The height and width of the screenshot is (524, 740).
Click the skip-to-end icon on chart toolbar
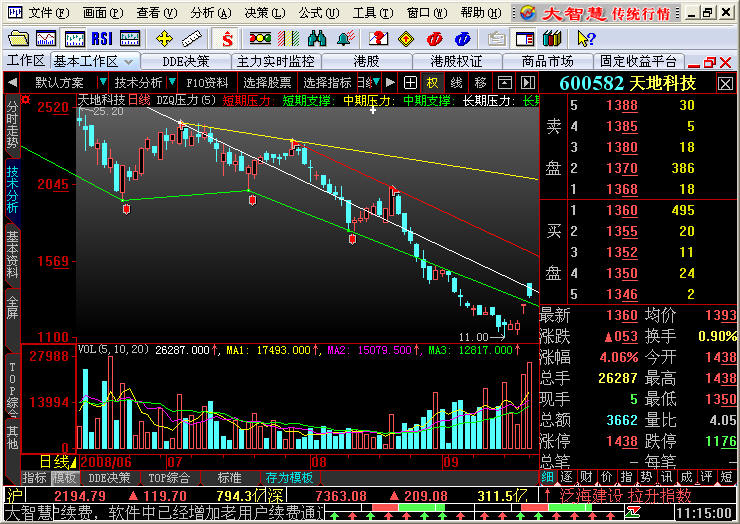tap(528, 83)
